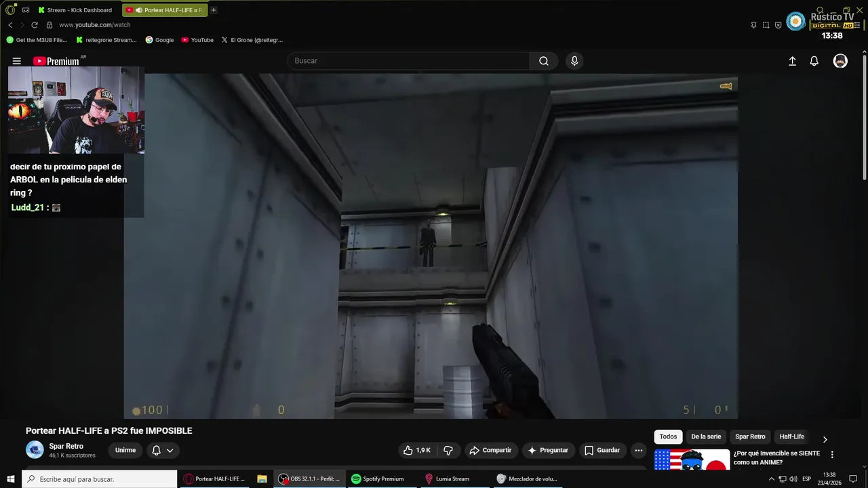Click the ad blocker shield icon

(x=778, y=25)
